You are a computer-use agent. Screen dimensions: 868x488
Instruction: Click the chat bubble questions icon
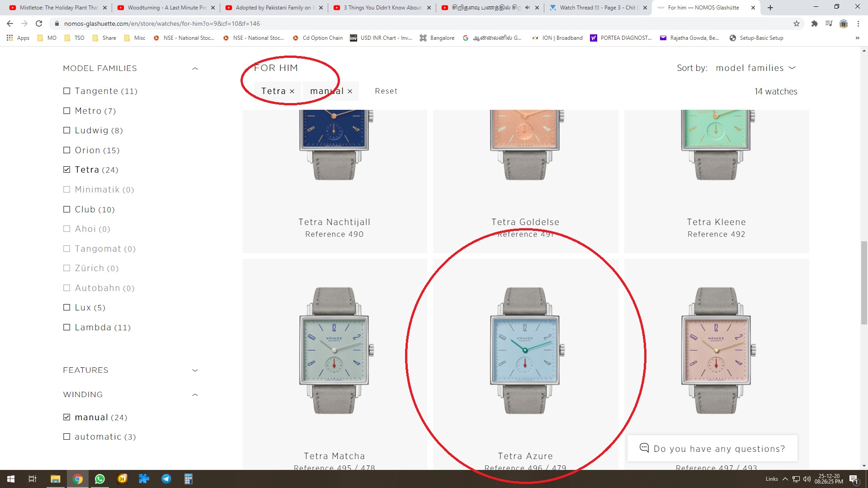click(644, 448)
